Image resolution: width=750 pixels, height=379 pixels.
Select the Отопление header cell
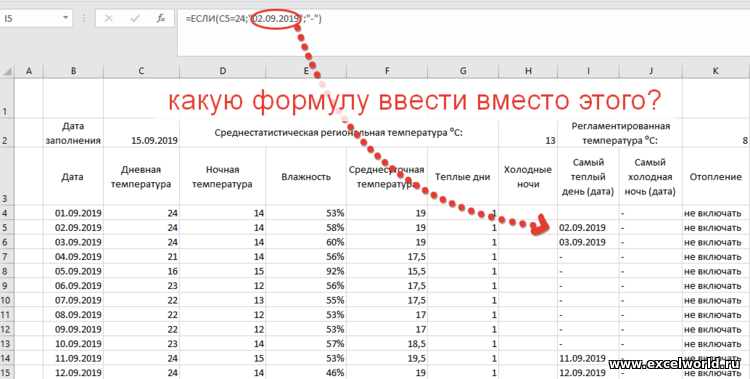pyautogui.click(x=716, y=177)
